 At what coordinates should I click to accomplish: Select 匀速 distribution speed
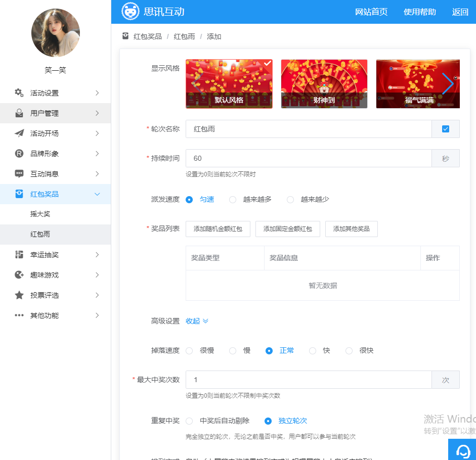coord(189,199)
